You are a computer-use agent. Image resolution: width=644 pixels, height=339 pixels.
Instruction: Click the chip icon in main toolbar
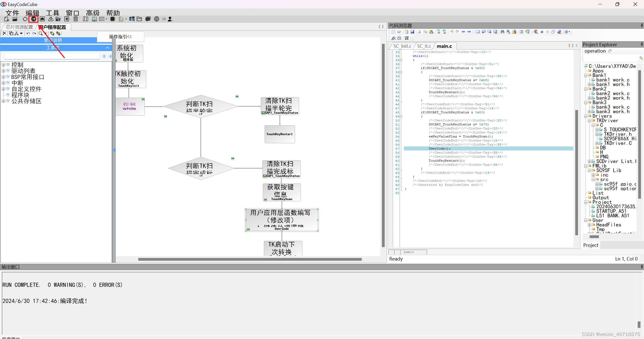coord(113,19)
